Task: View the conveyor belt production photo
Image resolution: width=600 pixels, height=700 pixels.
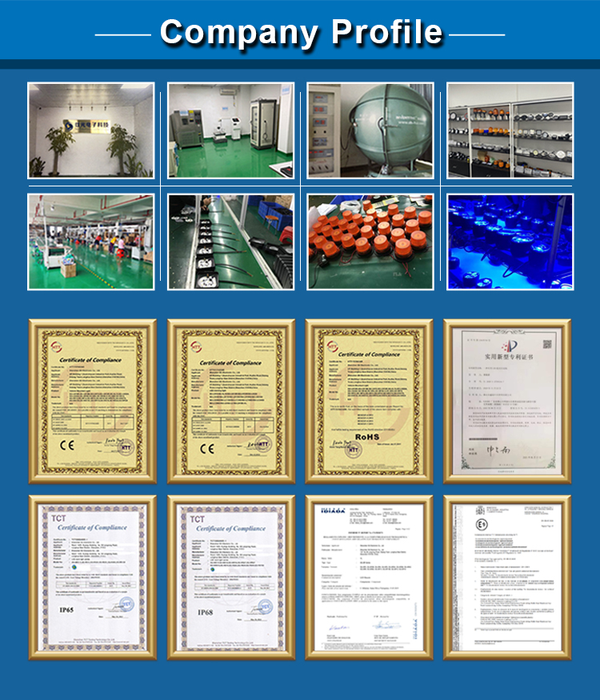Action: (231, 242)
